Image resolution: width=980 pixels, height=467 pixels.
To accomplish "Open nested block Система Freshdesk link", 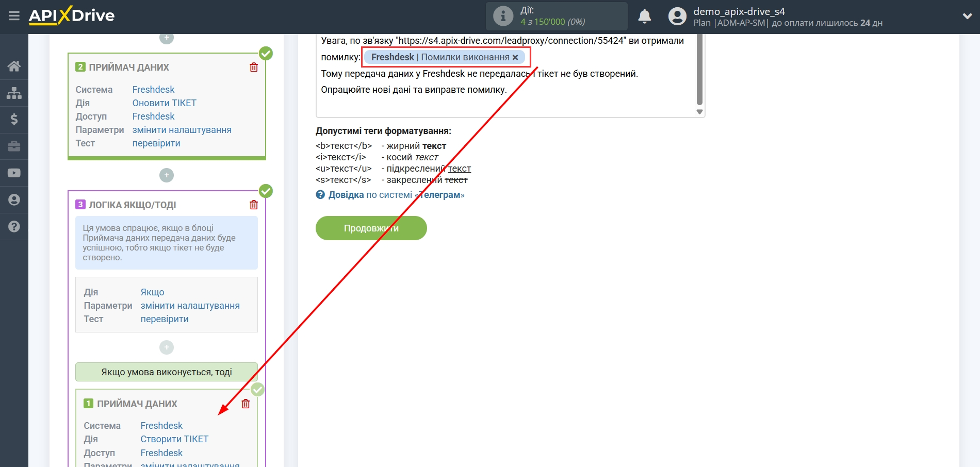I will pos(161,426).
